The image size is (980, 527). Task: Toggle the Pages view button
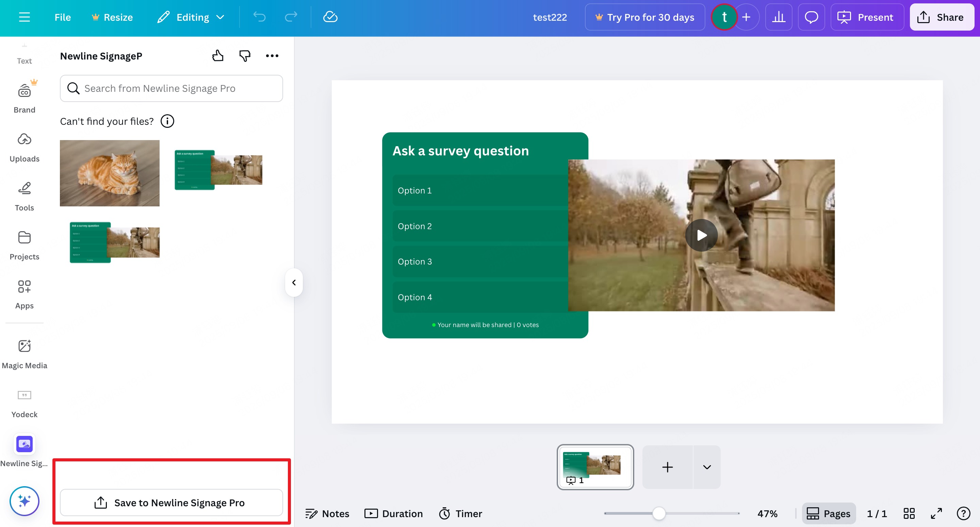pyautogui.click(x=829, y=513)
